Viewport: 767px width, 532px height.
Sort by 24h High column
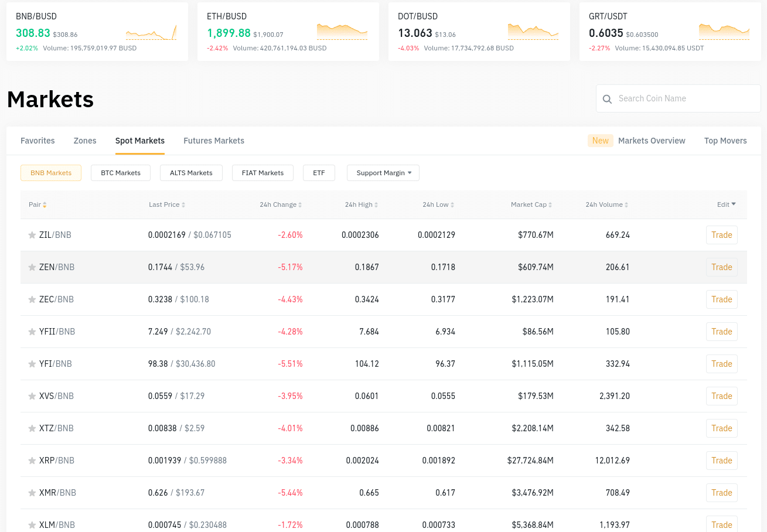[362, 204]
